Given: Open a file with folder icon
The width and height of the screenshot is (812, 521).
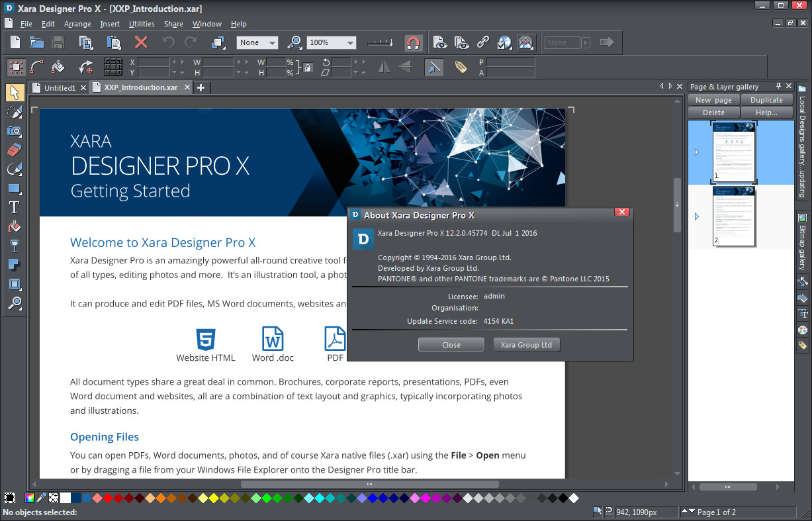Looking at the screenshot, I should coord(36,42).
